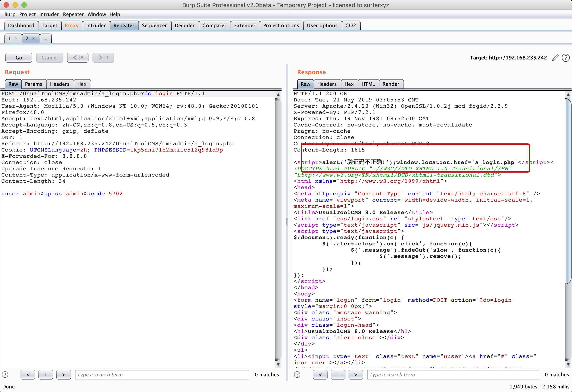The width and height of the screenshot is (572, 392).
Task: Go to next match in request search
Action: pos(63,375)
